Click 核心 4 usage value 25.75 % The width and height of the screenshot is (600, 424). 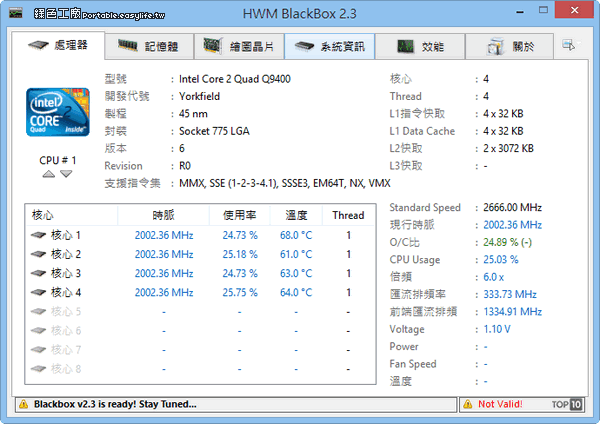pyautogui.click(x=240, y=293)
